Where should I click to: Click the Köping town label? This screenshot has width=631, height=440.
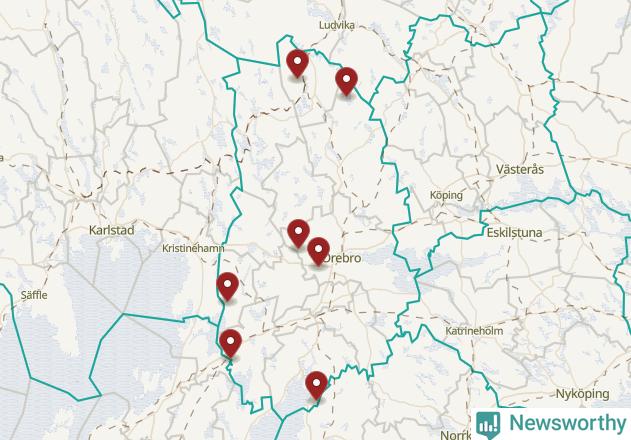coord(446,195)
